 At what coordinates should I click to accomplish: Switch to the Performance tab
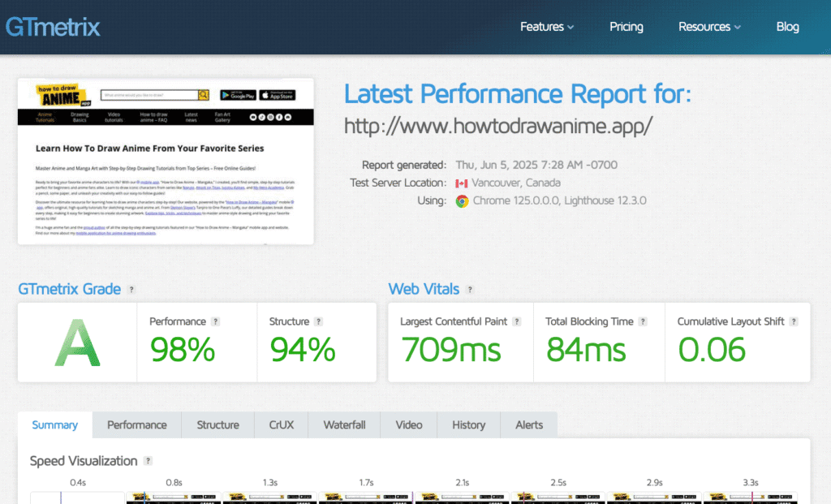(136, 425)
